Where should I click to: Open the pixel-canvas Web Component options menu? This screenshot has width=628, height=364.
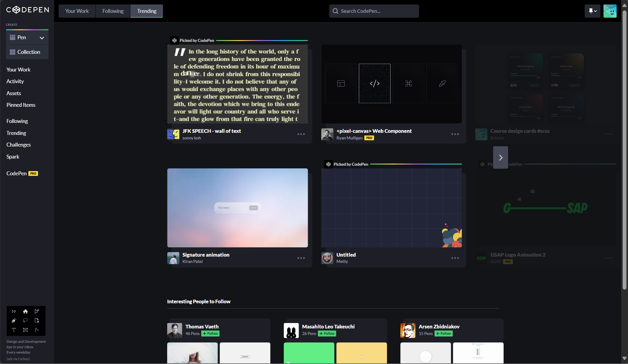pyautogui.click(x=455, y=134)
